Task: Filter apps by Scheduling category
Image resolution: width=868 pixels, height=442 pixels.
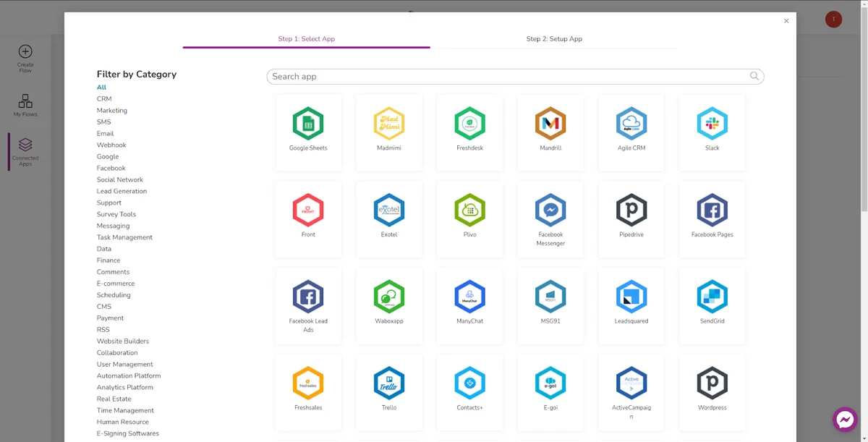Action: tap(114, 295)
